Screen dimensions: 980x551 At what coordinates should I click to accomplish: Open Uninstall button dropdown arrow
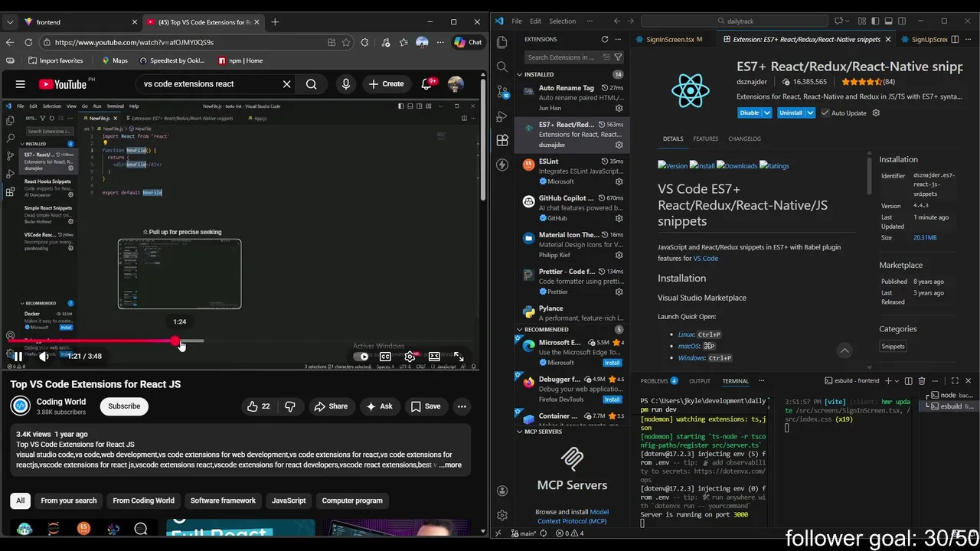pos(810,112)
